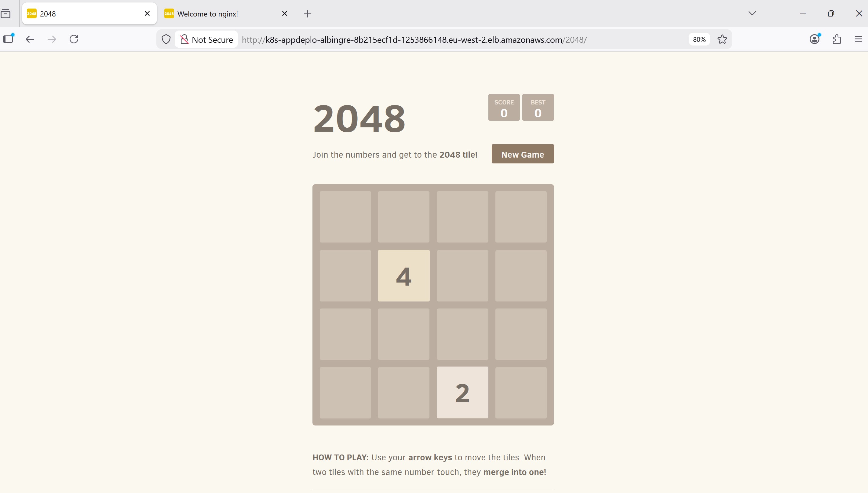This screenshot has width=868, height=493.
Task: Toggle the bookmark star for this page
Action: (722, 39)
